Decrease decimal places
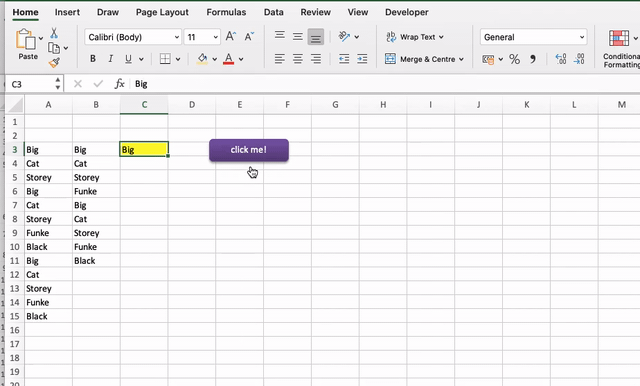The height and width of the screenshot is (386, 640). [579, 59]
